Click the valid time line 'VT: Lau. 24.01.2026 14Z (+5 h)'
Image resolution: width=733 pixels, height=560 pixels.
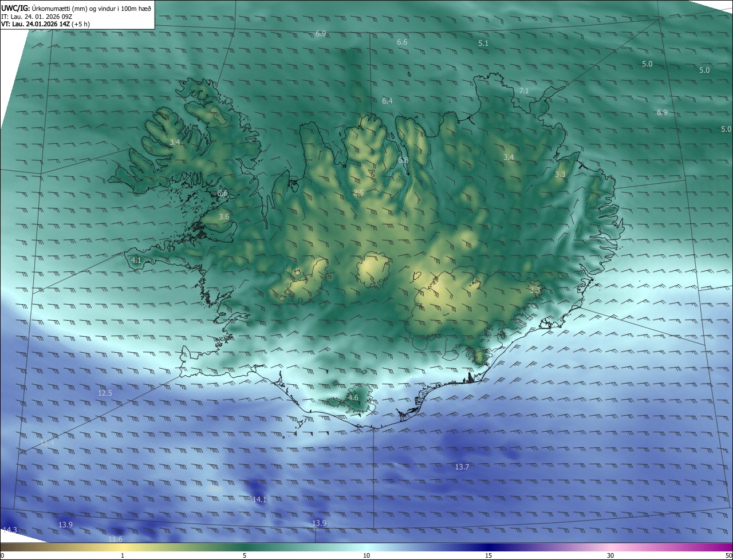pyautogui.click(x=46, y=24)
